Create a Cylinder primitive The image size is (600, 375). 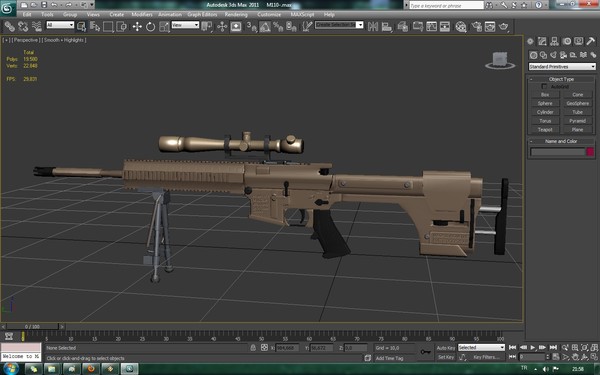(x=545, y=112)
